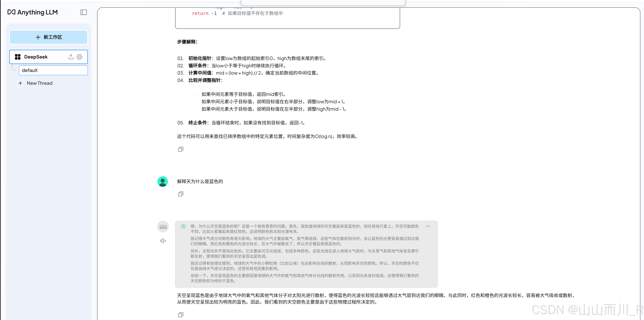
Task: Copy the blue sky answer response
Action: (x=180, y=315)
